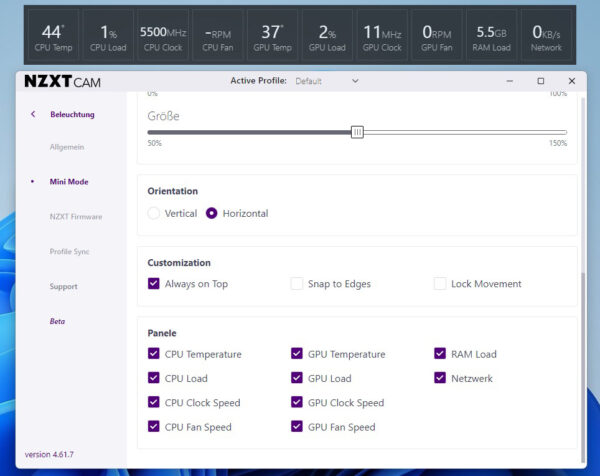Screen dimensions: 600x476
Task: Close the NZXT CAM window
Action: pyautogui.click(x=572, y=81)
